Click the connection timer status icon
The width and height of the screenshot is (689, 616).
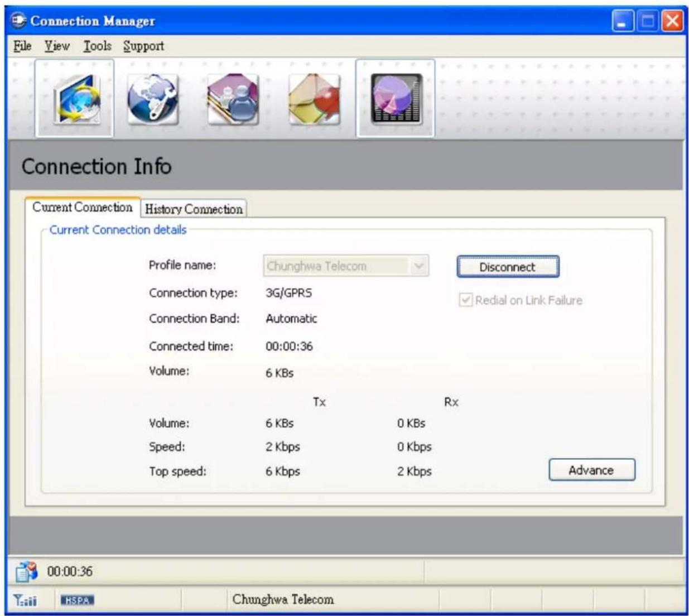(x=26, y=571)
